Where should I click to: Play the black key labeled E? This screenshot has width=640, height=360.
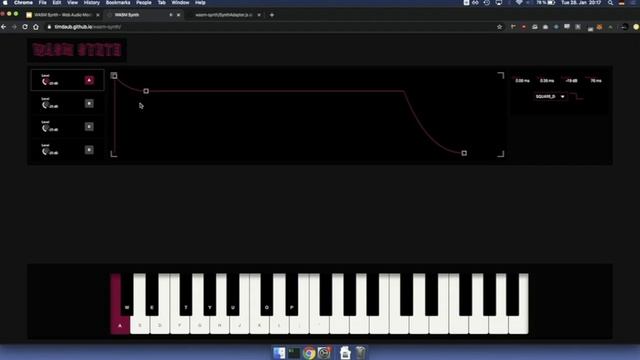click(x=152, y=294)
